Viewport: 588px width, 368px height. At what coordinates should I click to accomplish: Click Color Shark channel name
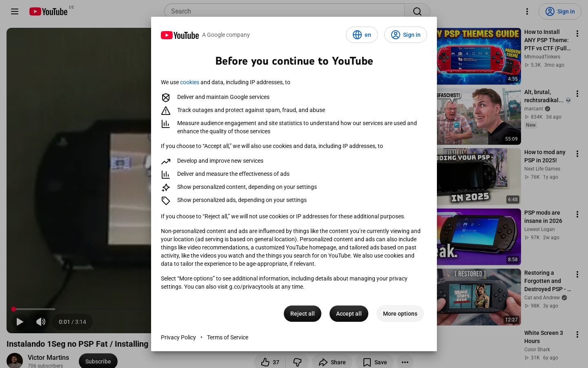click(537, 350)
